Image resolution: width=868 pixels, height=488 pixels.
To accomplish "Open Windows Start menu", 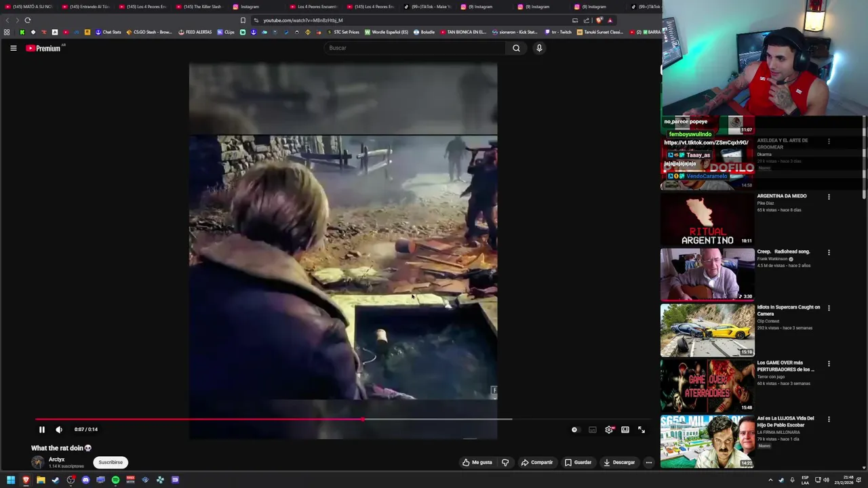I will click(11, 480).
